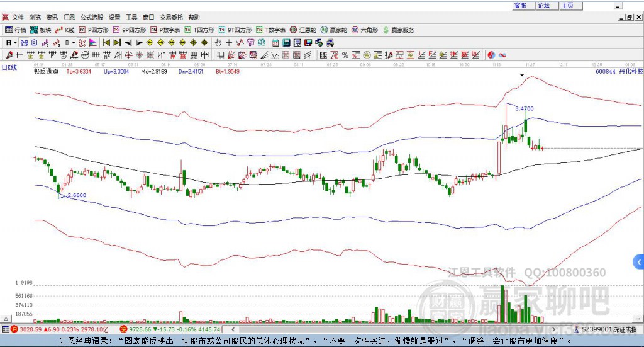This screenshot has height=347, width=644.
Task: Toggle the crosshair cursor tool
Action: tap(229, 43)
